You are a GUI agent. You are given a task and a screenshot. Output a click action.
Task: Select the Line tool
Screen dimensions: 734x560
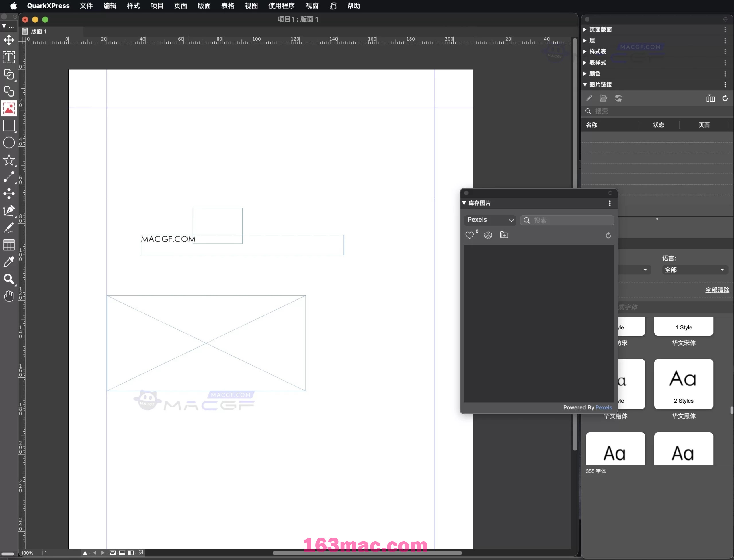pyautogui.click(x=9, y=177)
